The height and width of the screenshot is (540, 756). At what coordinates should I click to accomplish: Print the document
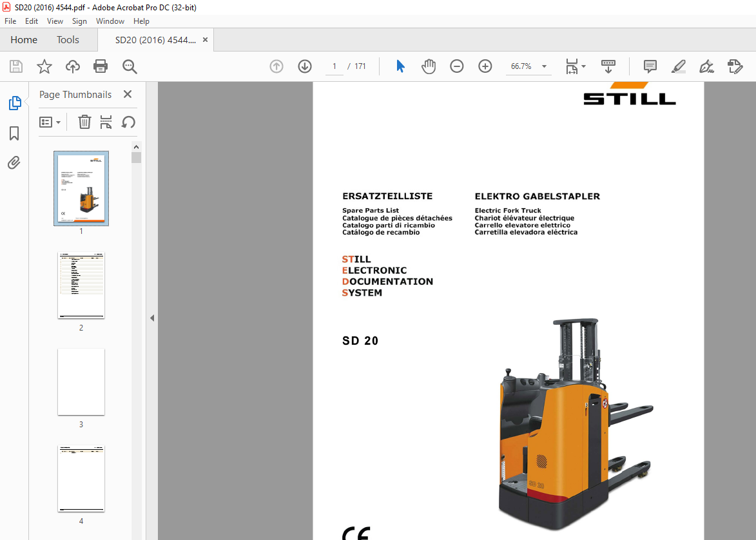(101, 66)
